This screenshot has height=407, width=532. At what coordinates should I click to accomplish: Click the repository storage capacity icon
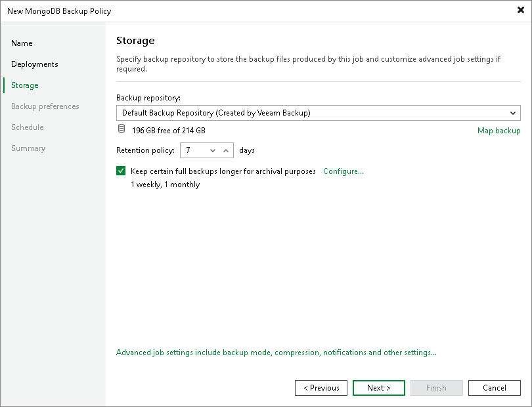[x=122, y=129]
